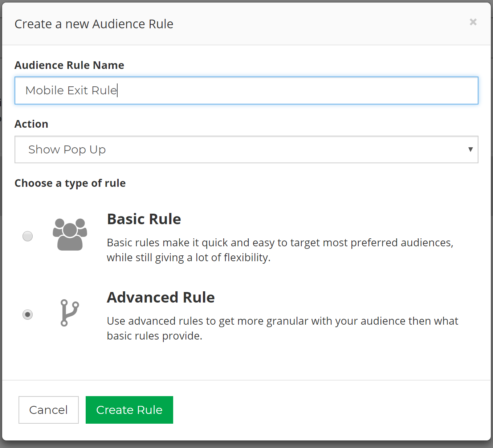Click the branching icon beside Advanced Rule

[x=69, y=313]
